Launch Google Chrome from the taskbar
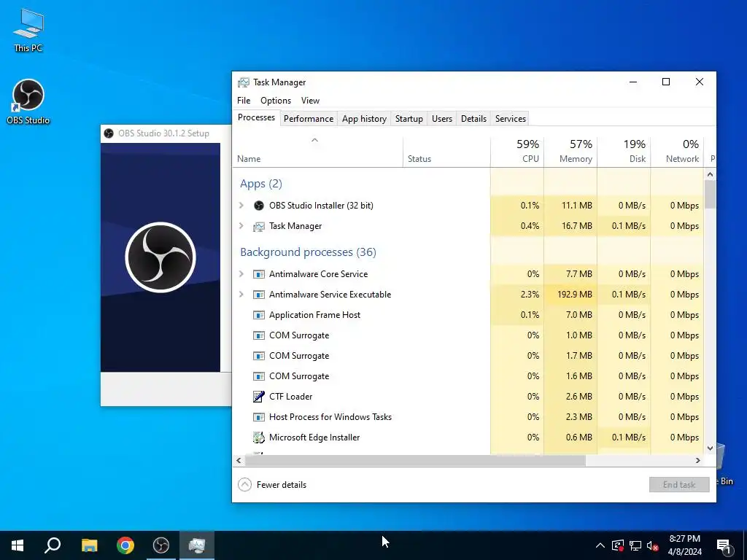This screenshot has height=560, width=747. coord(125,545)
